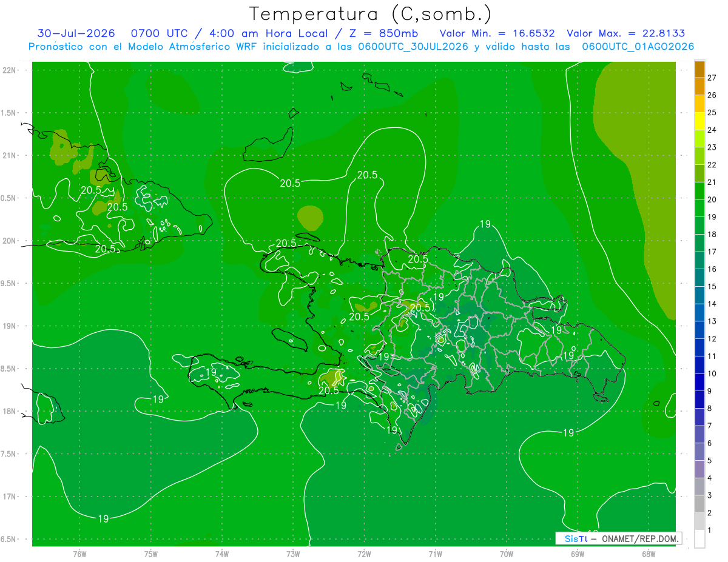The width and height of the screenshot is (728, 562).
Task: Click the 69W longitude axis label
Action: click(x=578, y=554)
